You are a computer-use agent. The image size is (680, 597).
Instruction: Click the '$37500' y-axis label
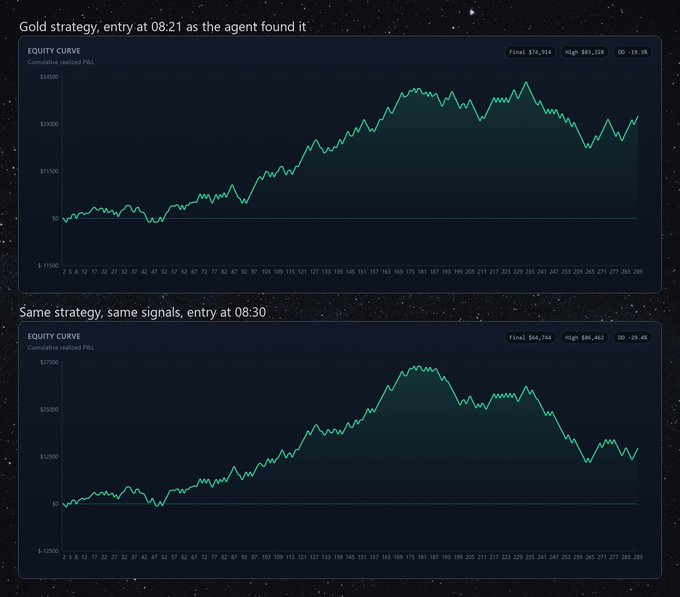click(x=49, y=362)
